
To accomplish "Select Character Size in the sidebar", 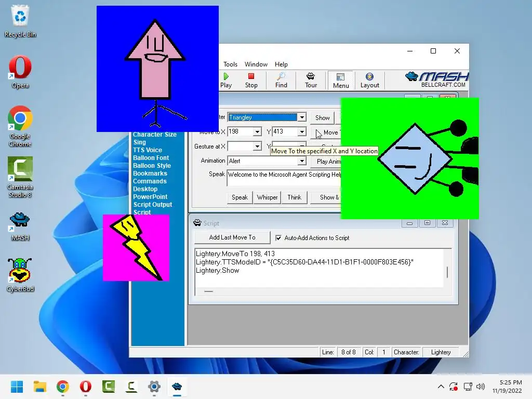I will tap(155, 135).
